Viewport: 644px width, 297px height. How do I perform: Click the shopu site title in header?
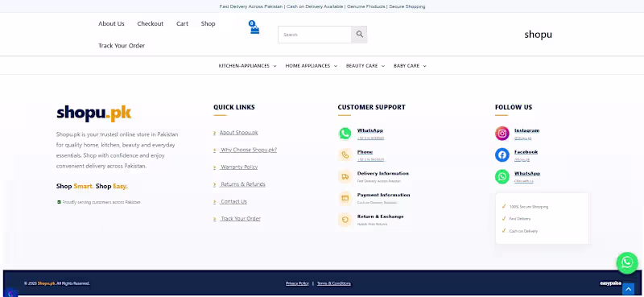(x=538, y=35)
